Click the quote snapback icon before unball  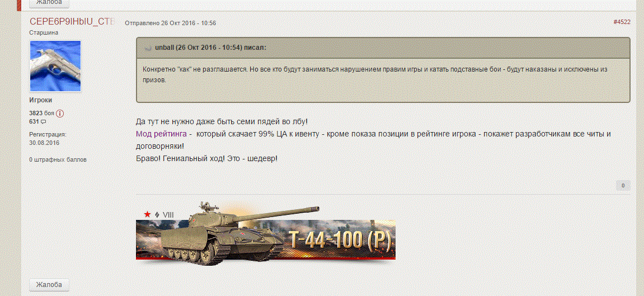tap(148, 48)
